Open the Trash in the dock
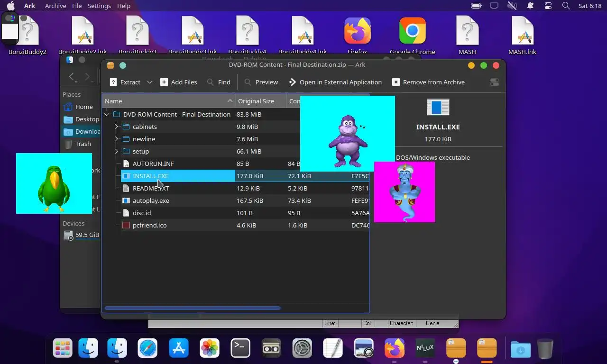 545,349
